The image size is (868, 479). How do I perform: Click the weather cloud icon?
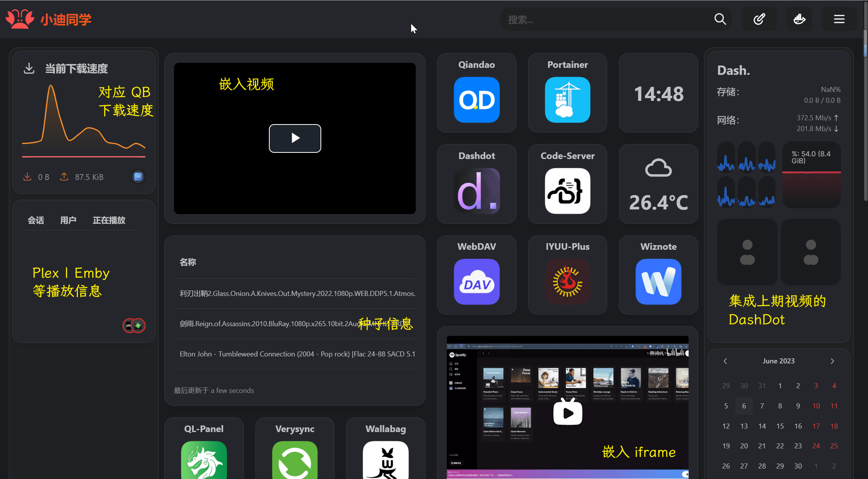pyautogui.click(x=658, y=168)
